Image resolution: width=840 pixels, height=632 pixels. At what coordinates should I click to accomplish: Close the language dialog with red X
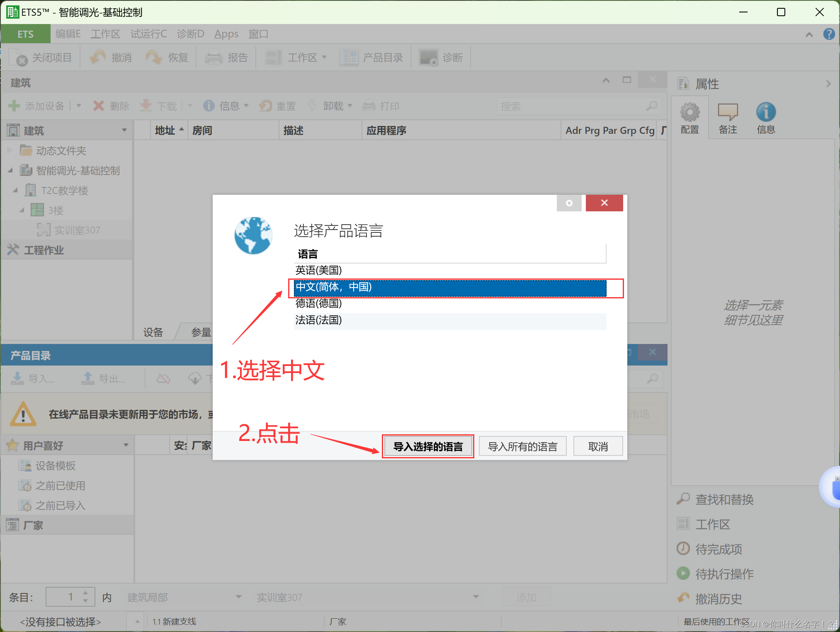(604, 203)
